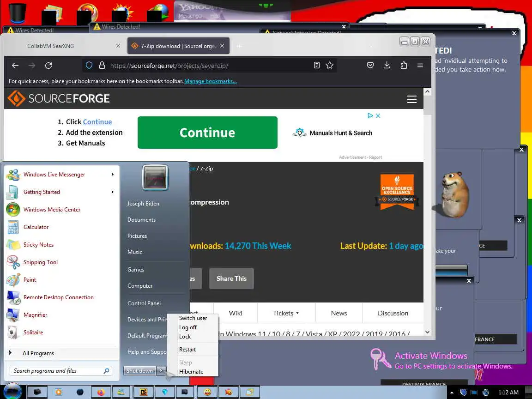The height and width of the screenshot is (399, 532).
Task: Open the Discussion tab
Action: (393, 313)
